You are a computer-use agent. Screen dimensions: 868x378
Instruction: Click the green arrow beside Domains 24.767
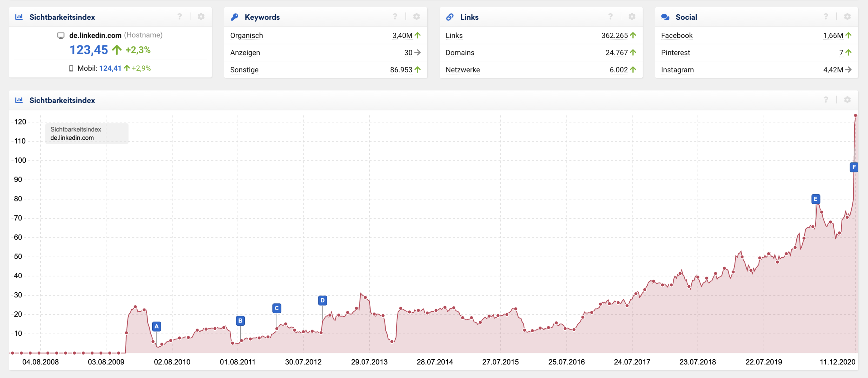(633, 52)
